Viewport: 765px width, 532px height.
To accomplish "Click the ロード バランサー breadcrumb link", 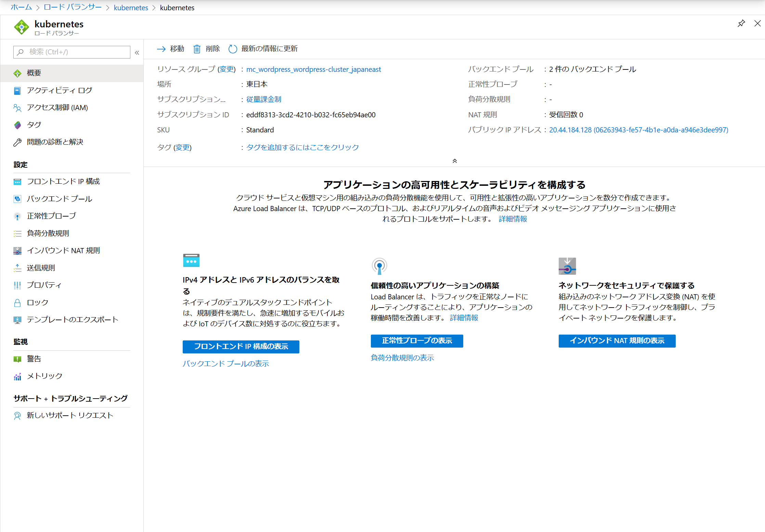I will click(73, 8).
